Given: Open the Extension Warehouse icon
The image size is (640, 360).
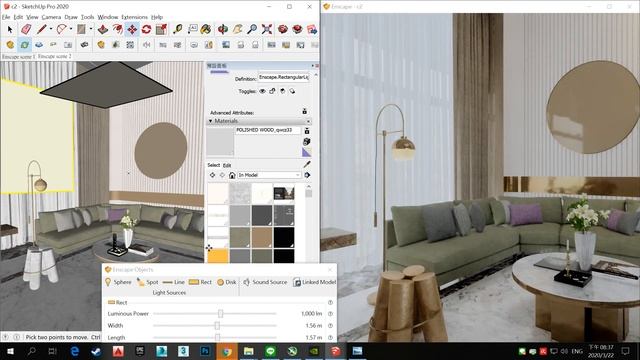Looking at the screenshot, I should click(298, 29).
